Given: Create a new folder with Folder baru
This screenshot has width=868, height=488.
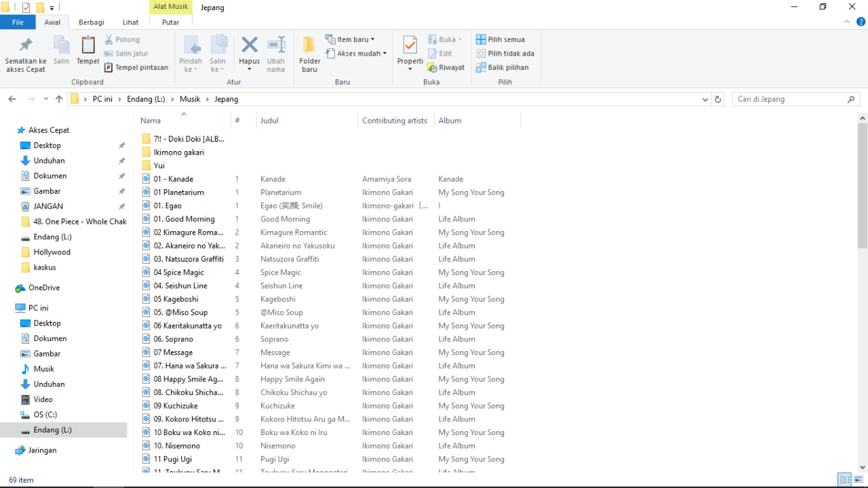Looking at the screenshot, I should [x=310, y=55].
